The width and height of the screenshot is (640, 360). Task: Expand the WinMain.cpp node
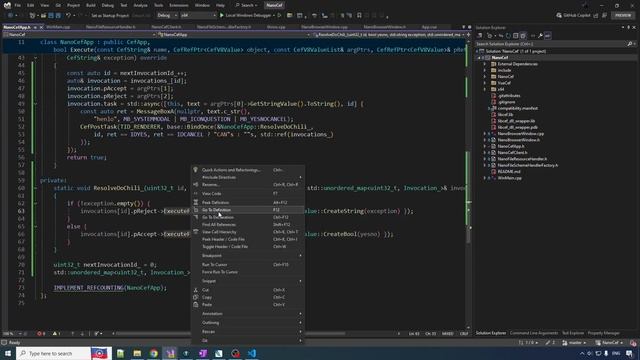pos(485,178)
